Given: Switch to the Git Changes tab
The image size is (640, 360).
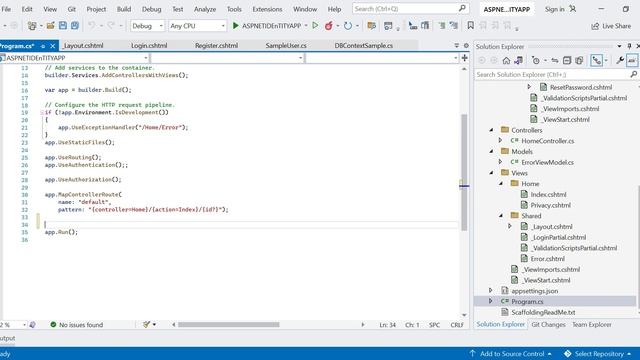Looking at the screenshot, I should pos(548,324).
